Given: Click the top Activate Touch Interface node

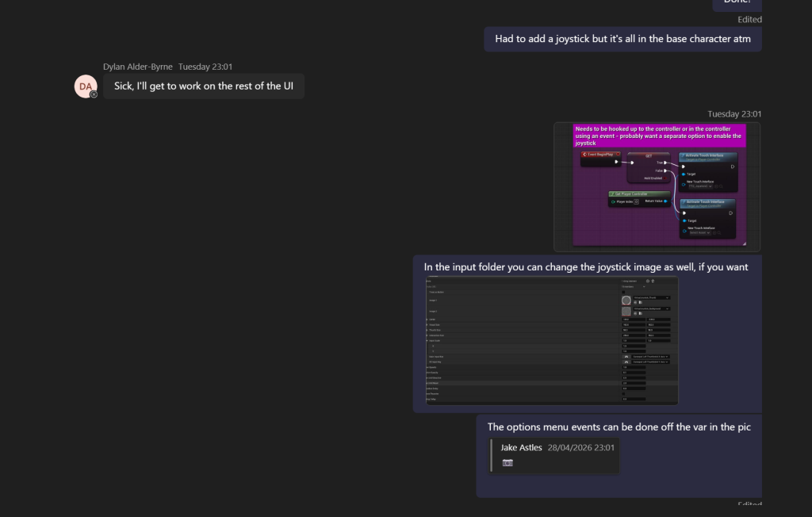Looking at the screenshot, I should tap(708, 172).
